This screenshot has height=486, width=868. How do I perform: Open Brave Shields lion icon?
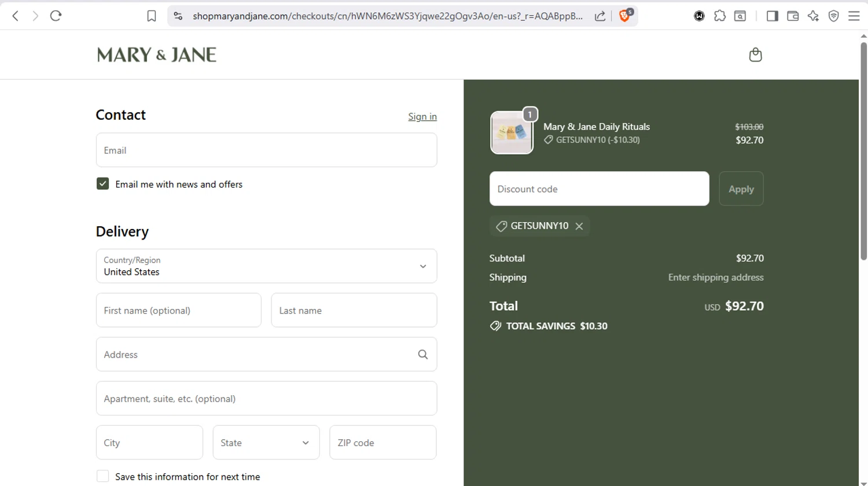(625, 16)
